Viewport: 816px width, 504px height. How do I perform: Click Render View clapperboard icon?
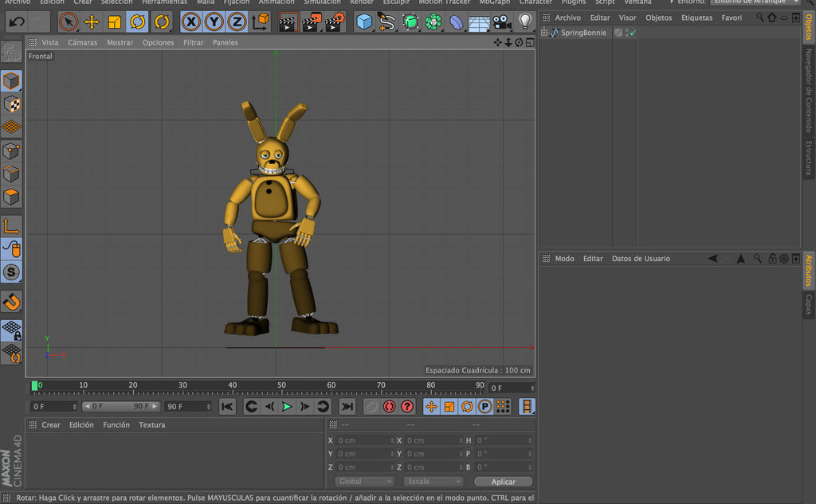point(287,21)
